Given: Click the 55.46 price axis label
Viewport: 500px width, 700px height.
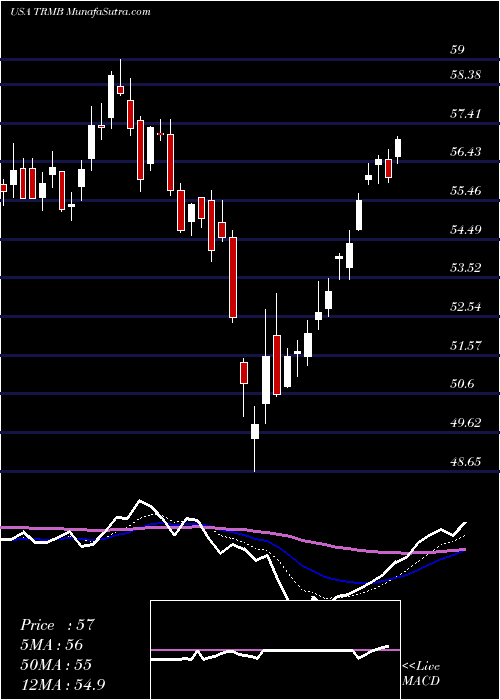Looking at the screenshot, I should coord(466,192).
